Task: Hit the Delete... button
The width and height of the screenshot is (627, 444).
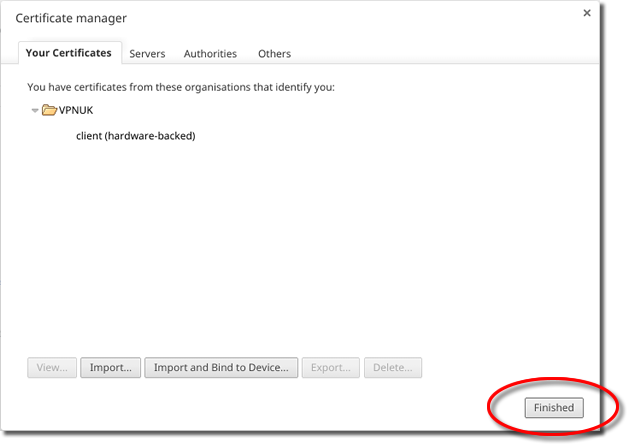Action: [x=393, y=368]
